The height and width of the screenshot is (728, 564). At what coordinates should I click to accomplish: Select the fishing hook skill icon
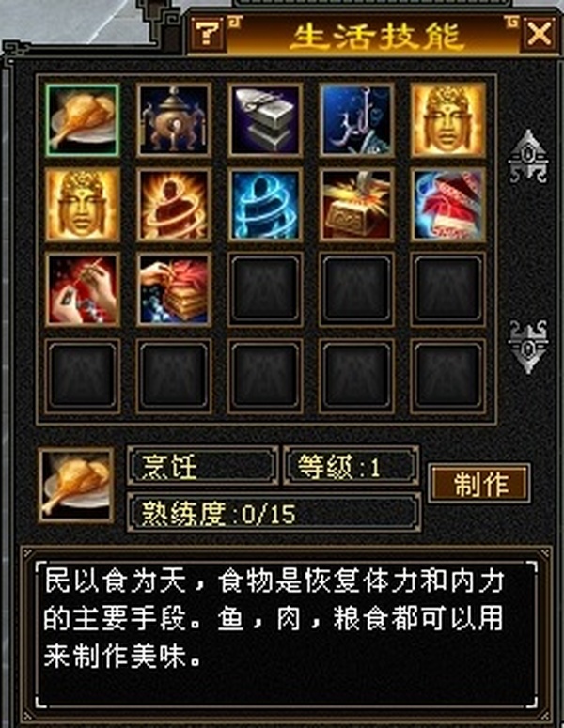(x=357, y=120)
